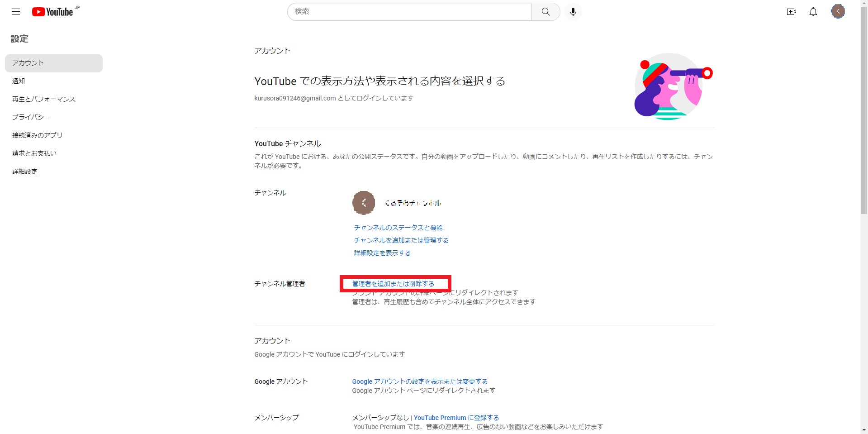The width and height of the screenshot is (868, 434).
Task: Go to YouTube home via logo
Action: click(52, 12)
